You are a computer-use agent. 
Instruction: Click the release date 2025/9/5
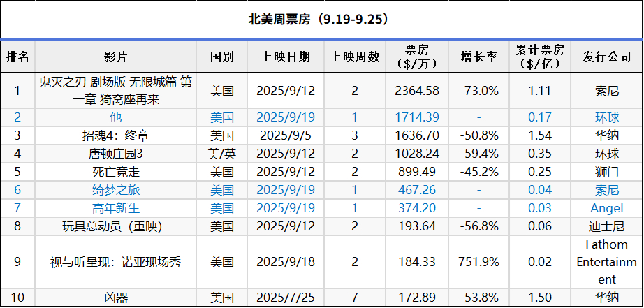point(286,135)
